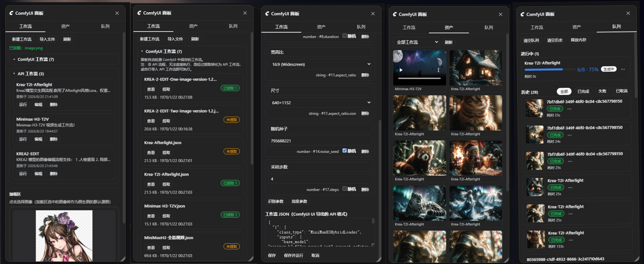View the Krea-Afterlight.json workflow file

tap(151, 153)
